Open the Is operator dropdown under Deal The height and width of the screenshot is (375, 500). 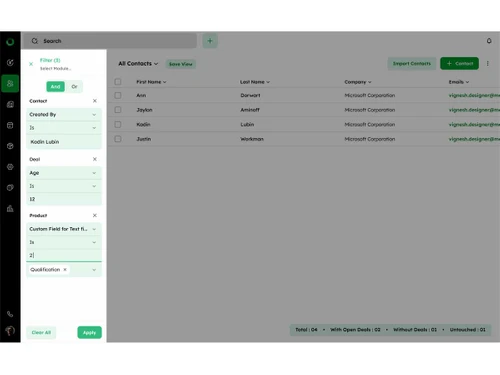(64, 186)
